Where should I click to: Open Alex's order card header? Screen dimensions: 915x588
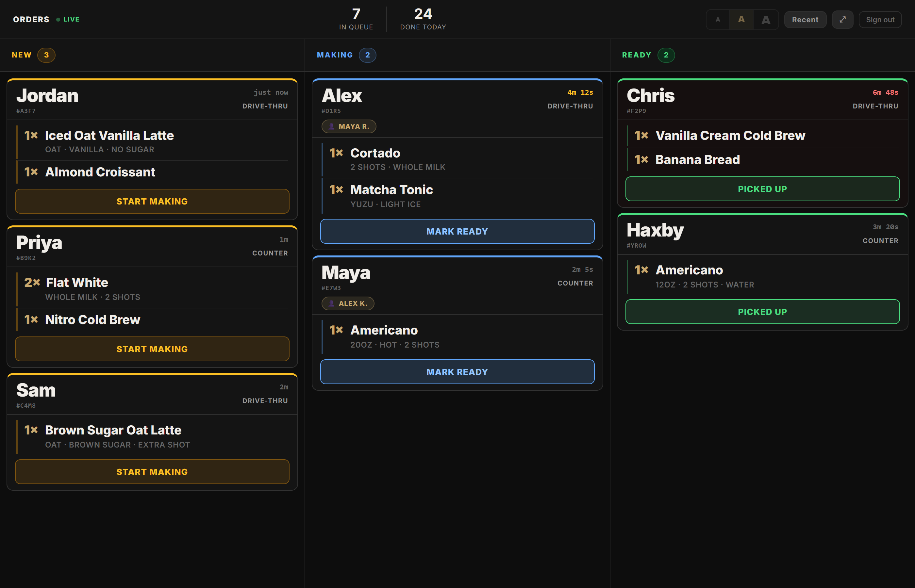pyautogui.click(x=457, y=109)
